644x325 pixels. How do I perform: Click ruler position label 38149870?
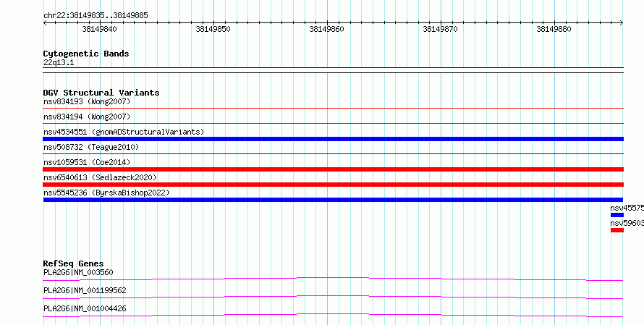click(440, 29)
